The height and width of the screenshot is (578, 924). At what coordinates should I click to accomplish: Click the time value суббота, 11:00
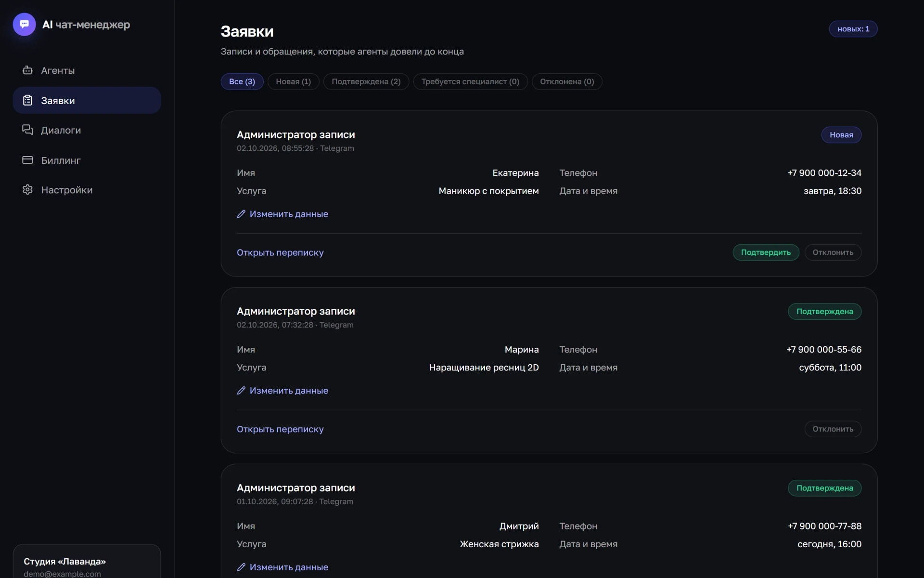click(830, 368)
